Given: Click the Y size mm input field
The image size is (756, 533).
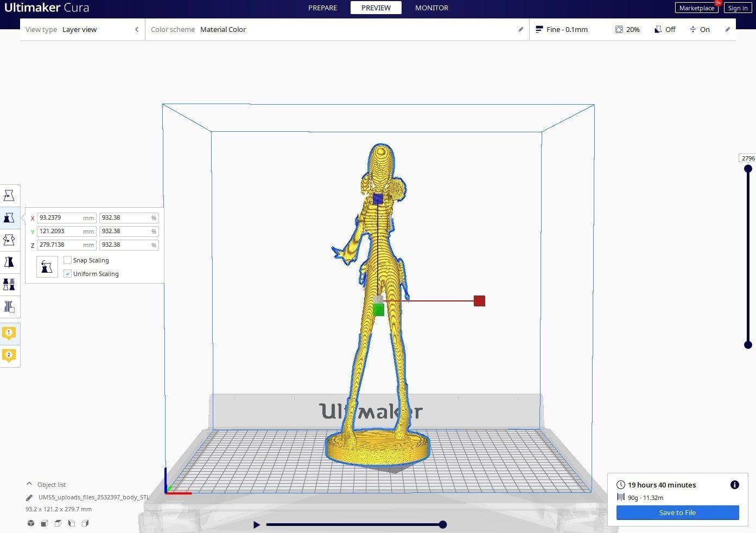Looking at the screenshot, I should point(66,232).
